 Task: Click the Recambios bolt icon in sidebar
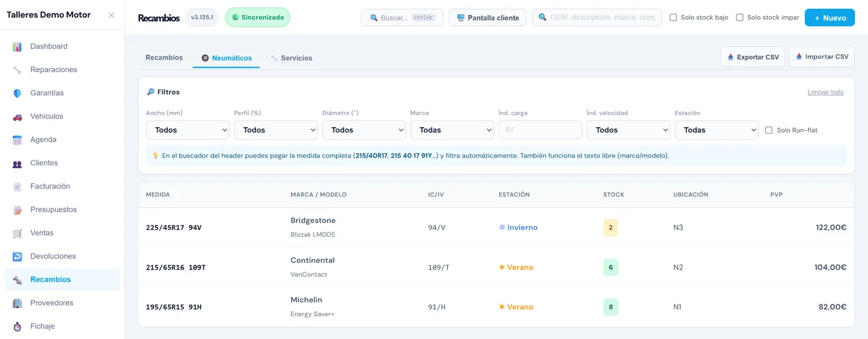coord(17,280)
